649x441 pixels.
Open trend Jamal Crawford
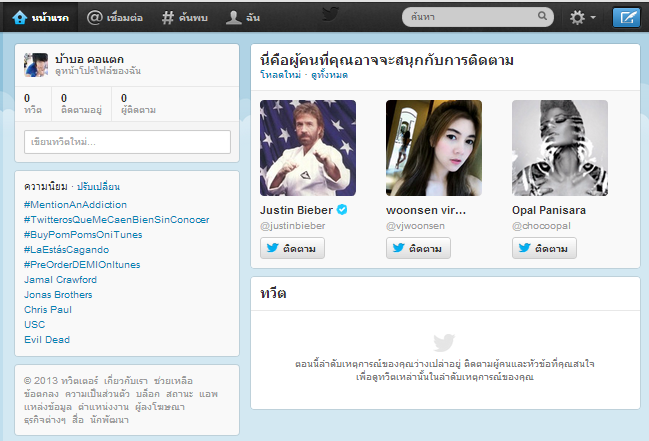click(60, 280)
